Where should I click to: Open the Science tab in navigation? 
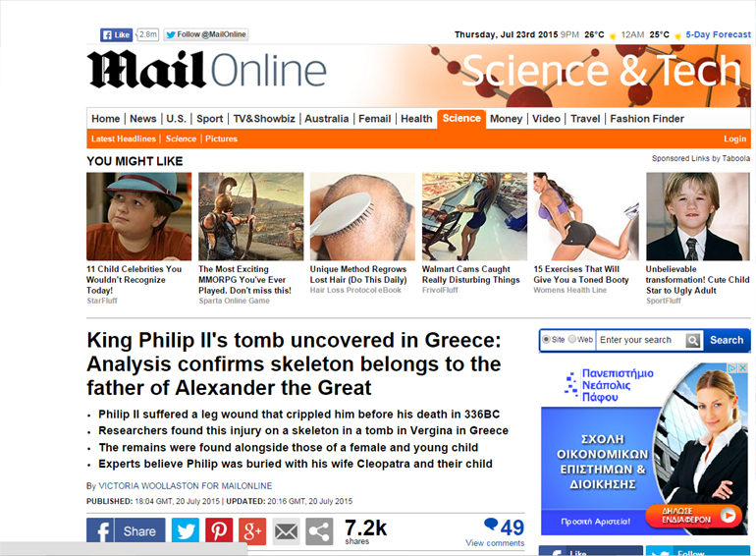pos(461,119)
